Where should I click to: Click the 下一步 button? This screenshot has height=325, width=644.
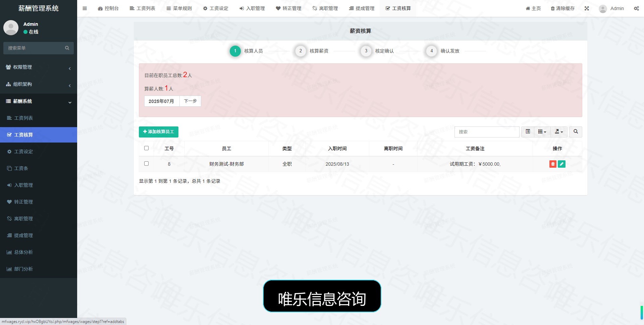[190, 101]
